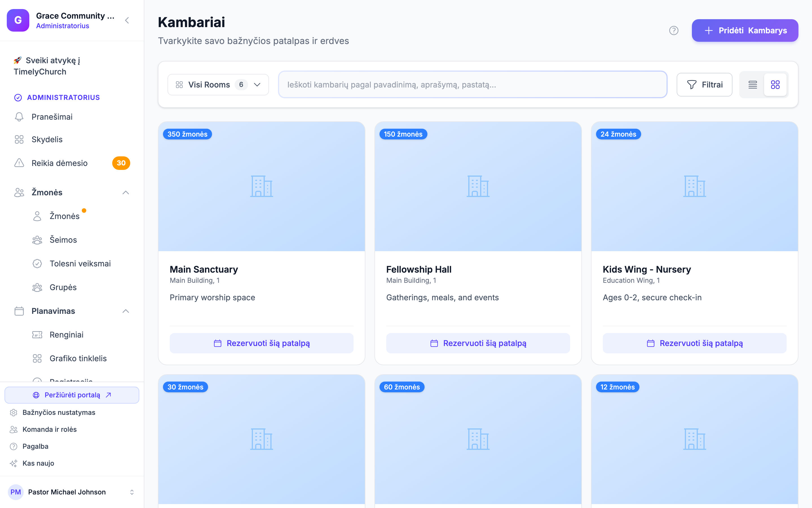
Task: Open Grafiko tinklelis in the sidebar
Action: pyautogui.click(x=81, y=358)
